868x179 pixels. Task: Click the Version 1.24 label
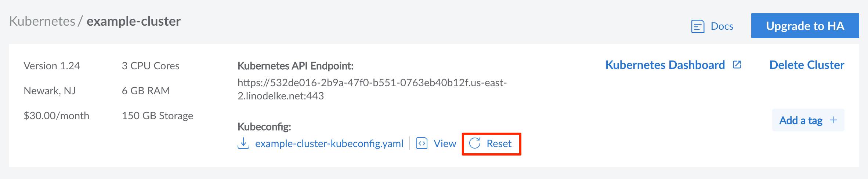tap(52, 66)
